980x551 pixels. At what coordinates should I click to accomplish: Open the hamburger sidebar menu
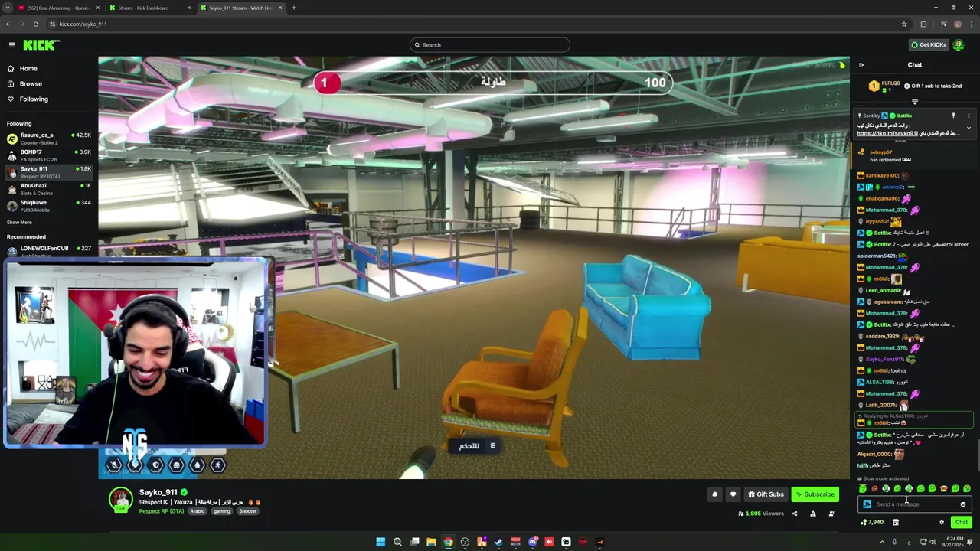[x=11, y=45]
